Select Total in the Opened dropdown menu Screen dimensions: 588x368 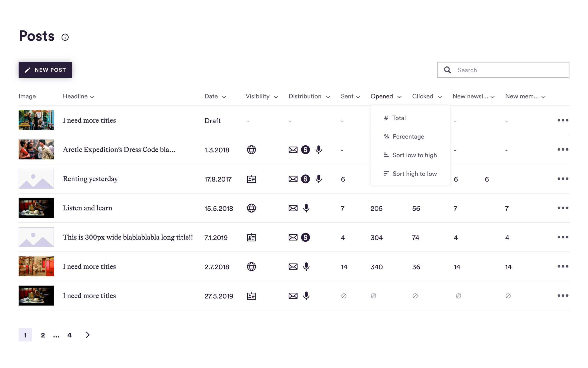pyautogui.click(x=399, y=118)
